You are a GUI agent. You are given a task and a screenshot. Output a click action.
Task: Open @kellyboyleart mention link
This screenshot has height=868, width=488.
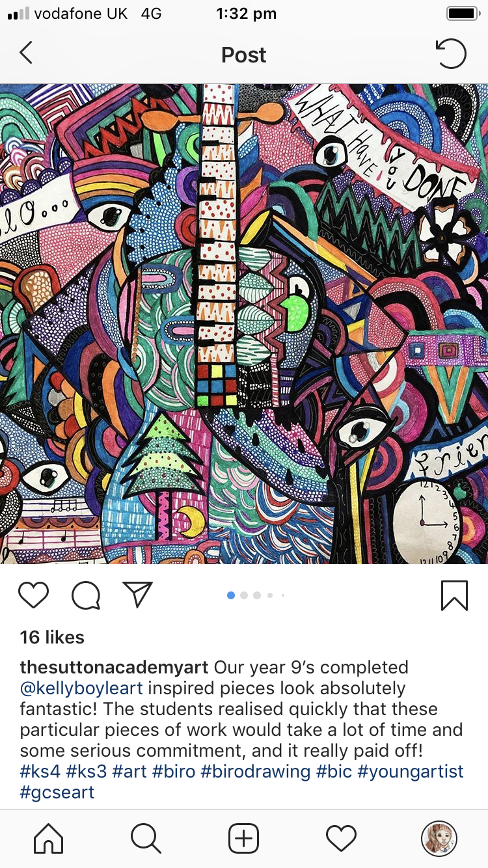click(81, 688)
